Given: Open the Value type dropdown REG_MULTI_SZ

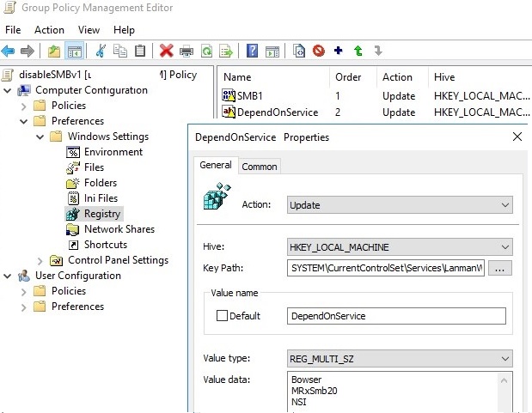Looking at the screenshot, I should (x=400, y=359).
